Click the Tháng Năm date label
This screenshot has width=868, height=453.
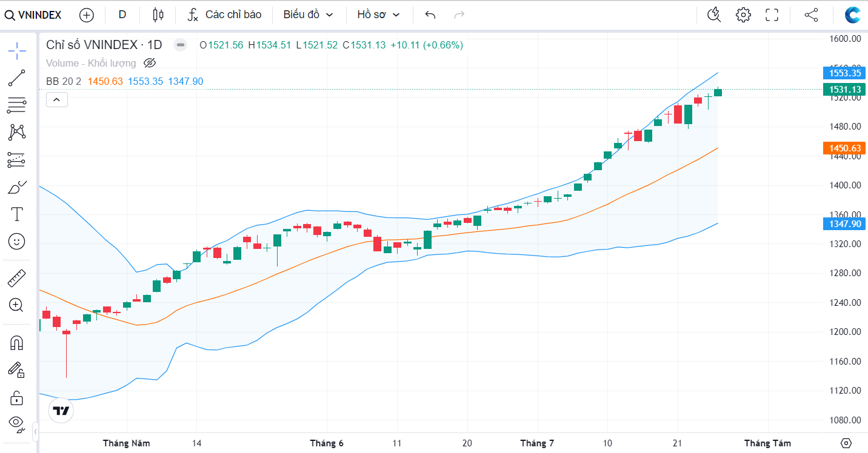127,443
